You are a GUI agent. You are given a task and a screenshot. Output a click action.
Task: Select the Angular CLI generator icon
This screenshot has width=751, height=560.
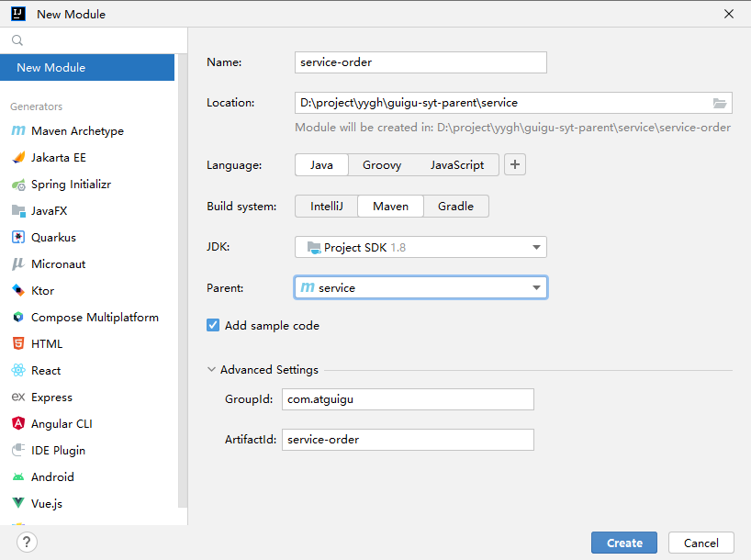coord(18,423)
